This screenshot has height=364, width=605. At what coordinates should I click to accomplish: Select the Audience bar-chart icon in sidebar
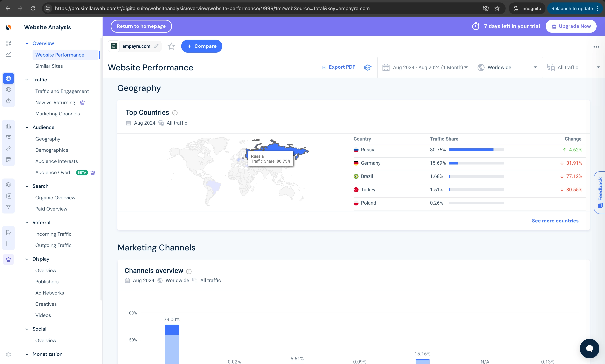coord(8,126)
